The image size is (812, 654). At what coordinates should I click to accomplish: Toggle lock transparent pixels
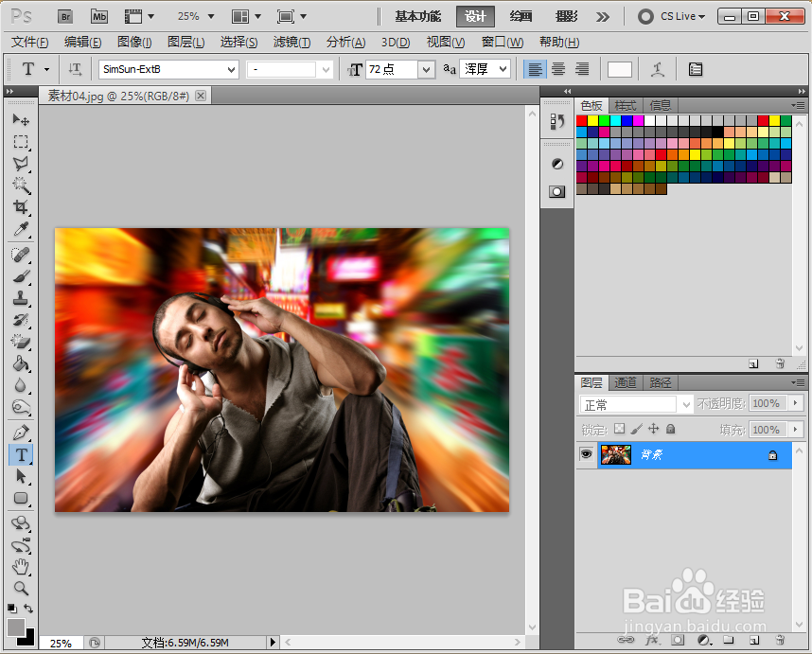click(x=619, y=429)
